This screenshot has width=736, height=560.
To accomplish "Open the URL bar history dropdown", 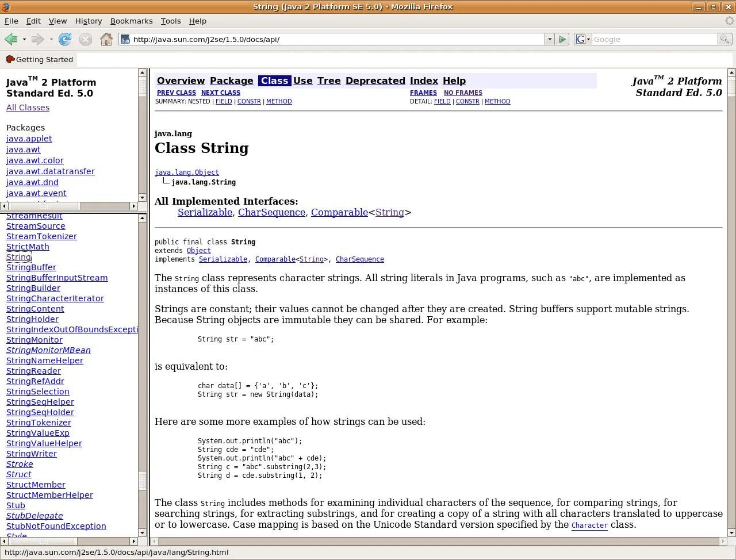I will point(549,39).
